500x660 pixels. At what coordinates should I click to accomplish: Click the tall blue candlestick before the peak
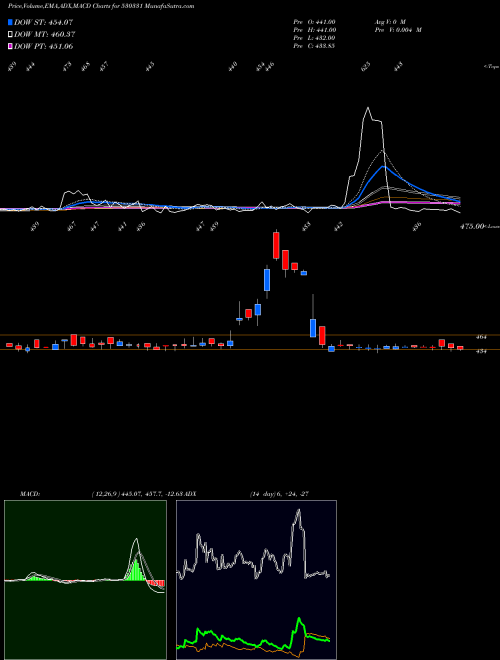pyautogui.click(x=267, y=280)
